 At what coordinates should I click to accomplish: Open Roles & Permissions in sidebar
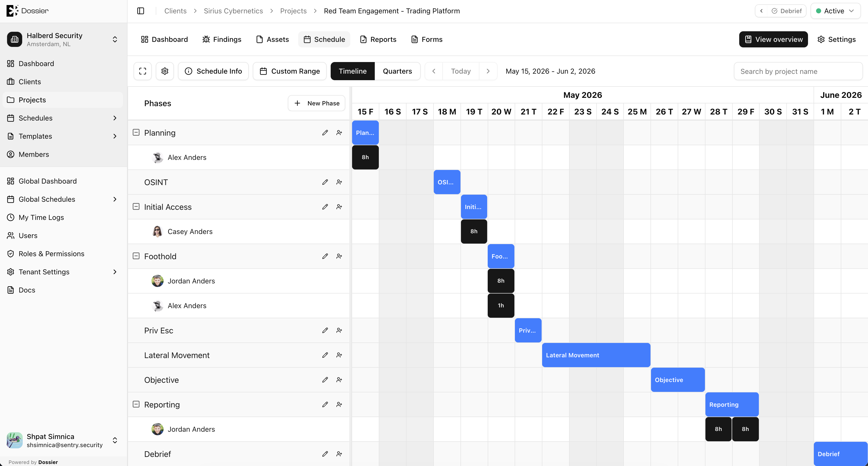[63, 254]
